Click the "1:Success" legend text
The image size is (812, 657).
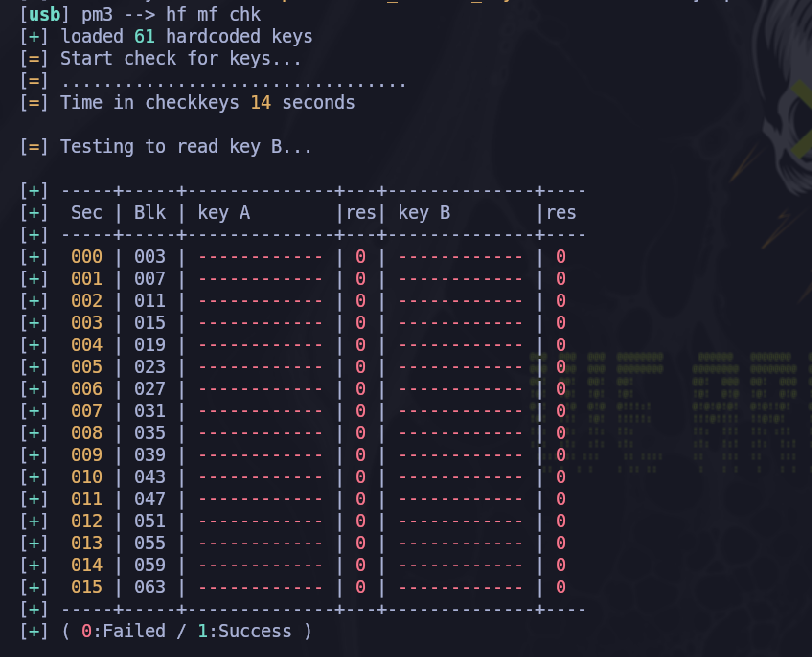(x=245, y=631)
